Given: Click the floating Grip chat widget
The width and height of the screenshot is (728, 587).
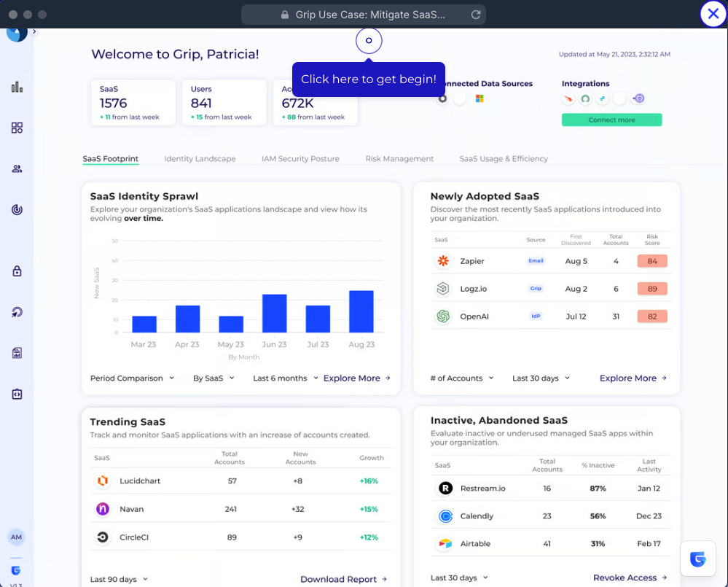Looking at the screenshot, I should [x=698, y=559].
